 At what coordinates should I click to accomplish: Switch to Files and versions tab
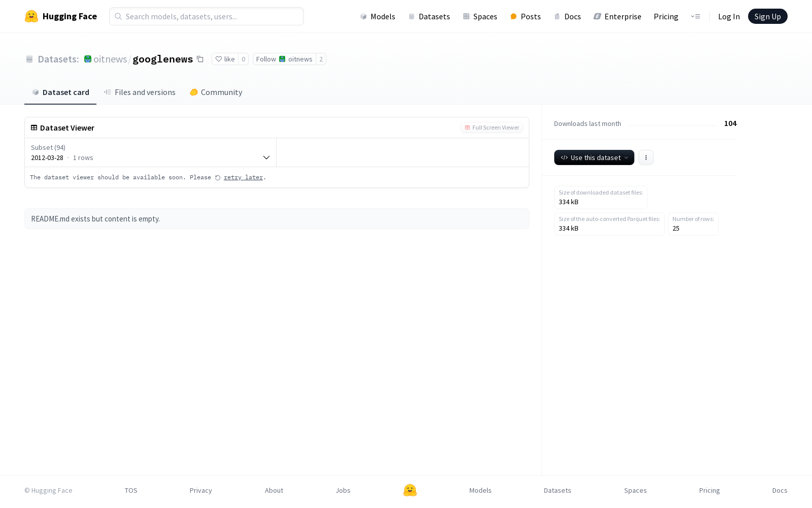(x=140, y=92)
